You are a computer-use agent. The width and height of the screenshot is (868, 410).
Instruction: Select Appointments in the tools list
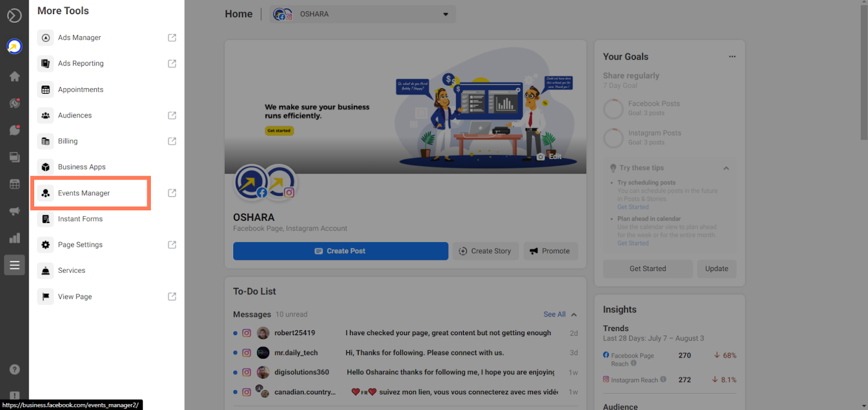point(80,89)
